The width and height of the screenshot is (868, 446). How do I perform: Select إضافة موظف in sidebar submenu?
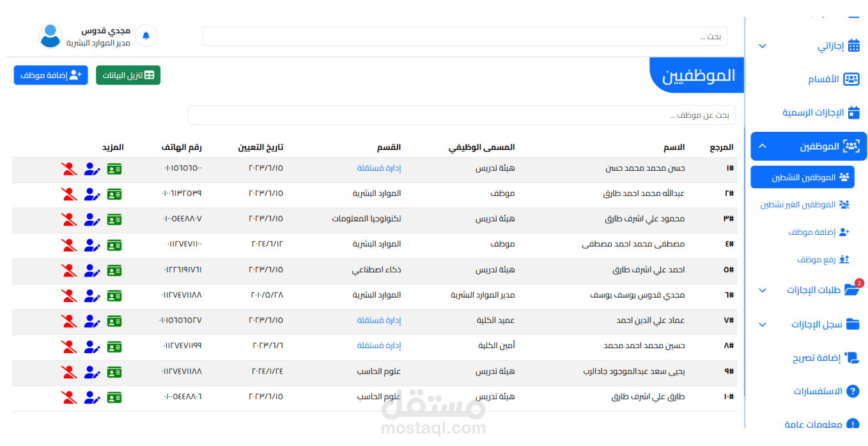click(x=819, y=232)
